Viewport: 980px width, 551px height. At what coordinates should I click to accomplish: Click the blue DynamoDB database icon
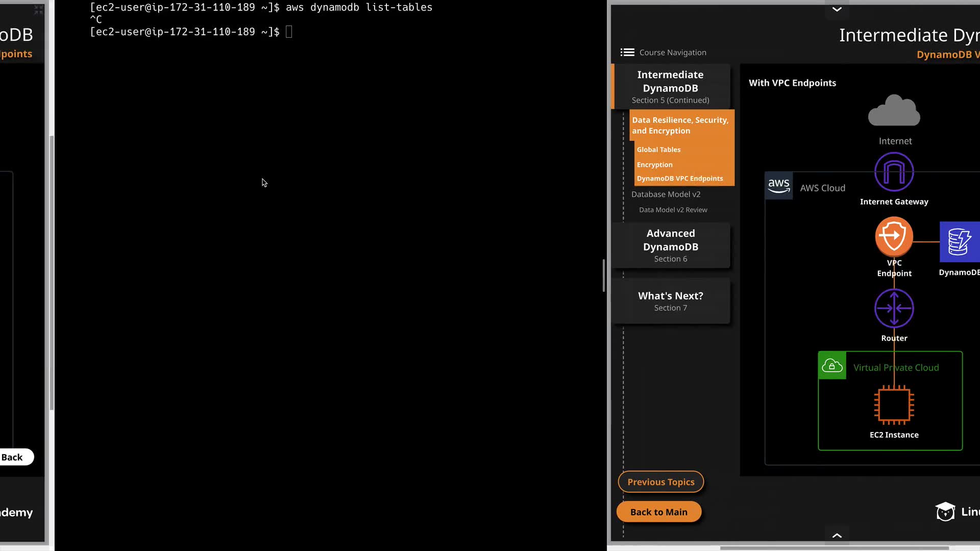coord(959,242)
